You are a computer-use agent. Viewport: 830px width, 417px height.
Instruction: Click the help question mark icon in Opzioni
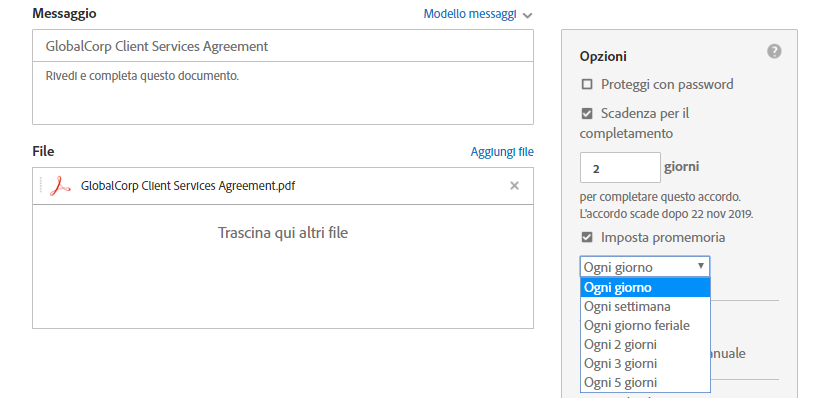774,52
